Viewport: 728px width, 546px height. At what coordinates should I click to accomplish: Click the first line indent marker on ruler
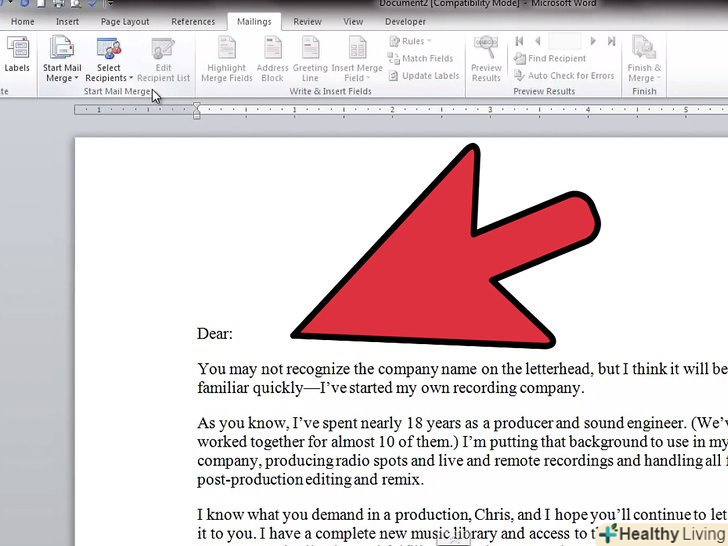196,107
